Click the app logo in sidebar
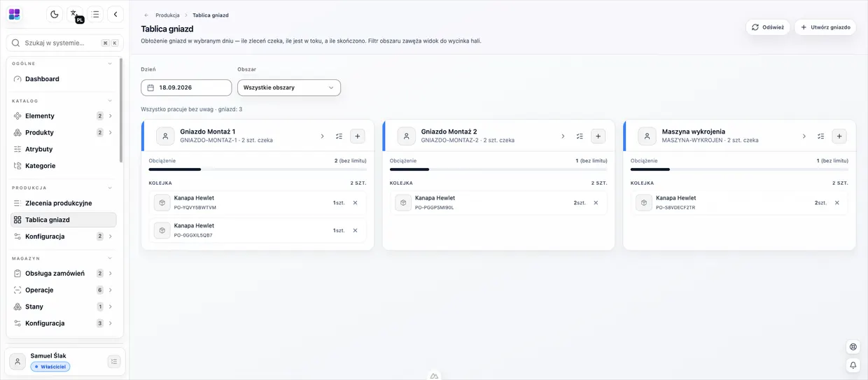 (x=14, y=14)
